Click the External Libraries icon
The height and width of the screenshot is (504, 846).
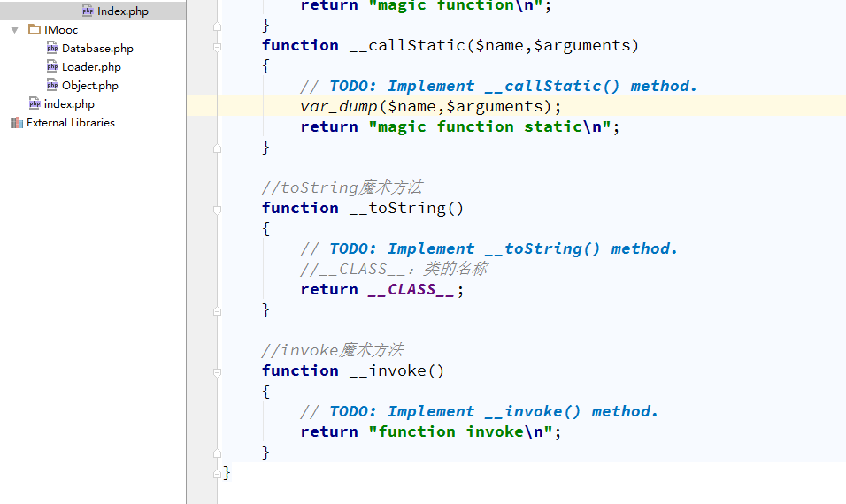tap(17, 122)
